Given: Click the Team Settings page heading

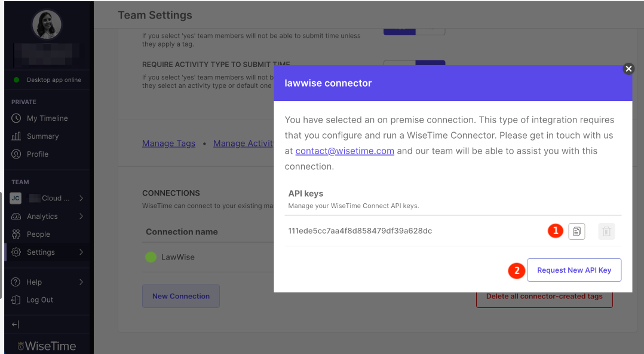Looking at the screenshot, I should point(155,15).
